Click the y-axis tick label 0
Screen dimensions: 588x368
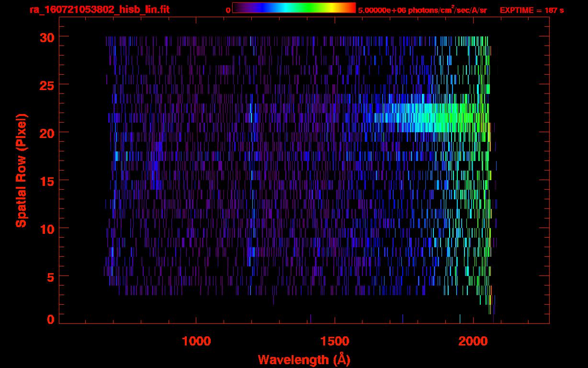pos(50,319)
